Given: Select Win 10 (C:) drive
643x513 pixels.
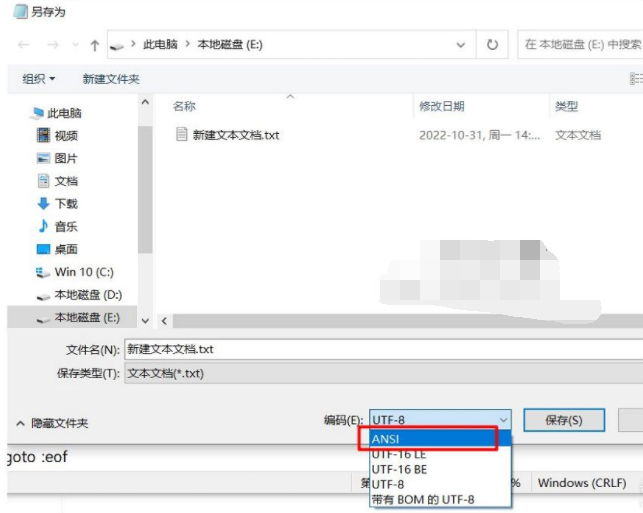Looking at the screenshot, I should (x=75, y=272).
